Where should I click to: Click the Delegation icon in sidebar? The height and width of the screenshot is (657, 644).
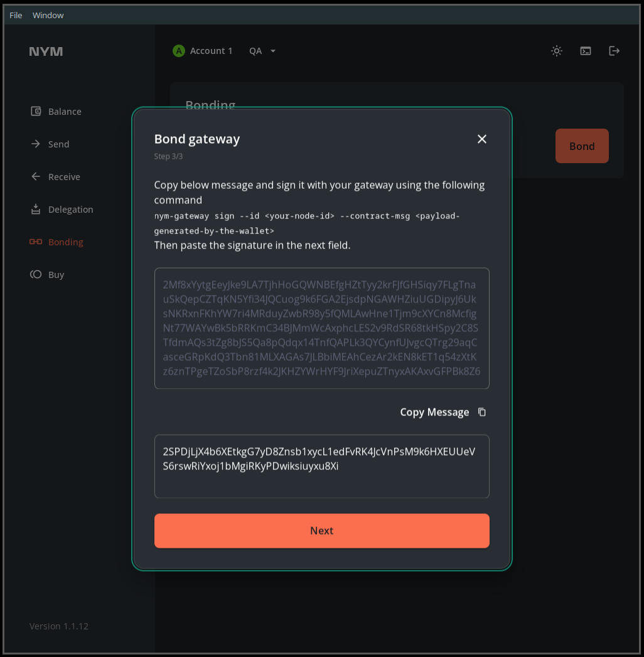pyautogui.click(x=36, y=210)
